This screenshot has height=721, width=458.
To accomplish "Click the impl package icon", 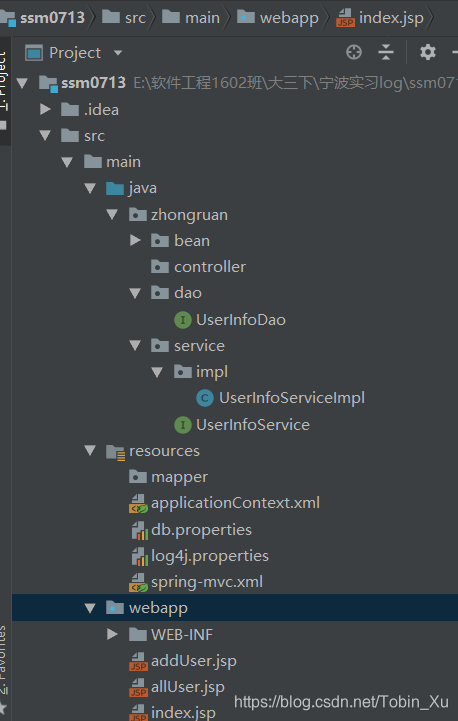I will tap(183, 372).
